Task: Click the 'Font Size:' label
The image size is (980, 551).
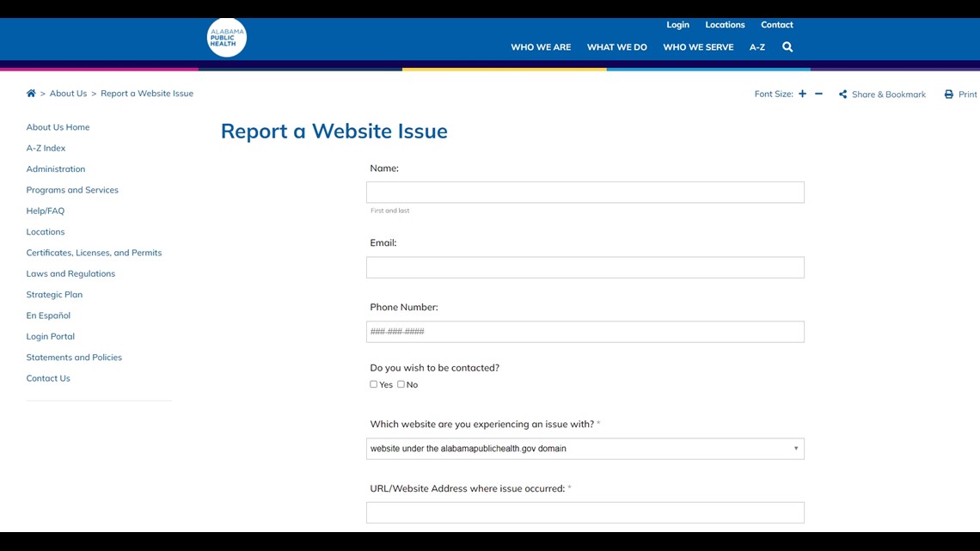Action: coord(774,94)
